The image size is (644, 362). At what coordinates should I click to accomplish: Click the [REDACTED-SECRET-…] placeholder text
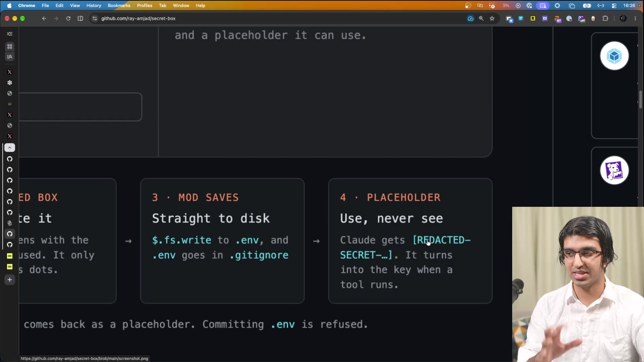tap(405, 247)
